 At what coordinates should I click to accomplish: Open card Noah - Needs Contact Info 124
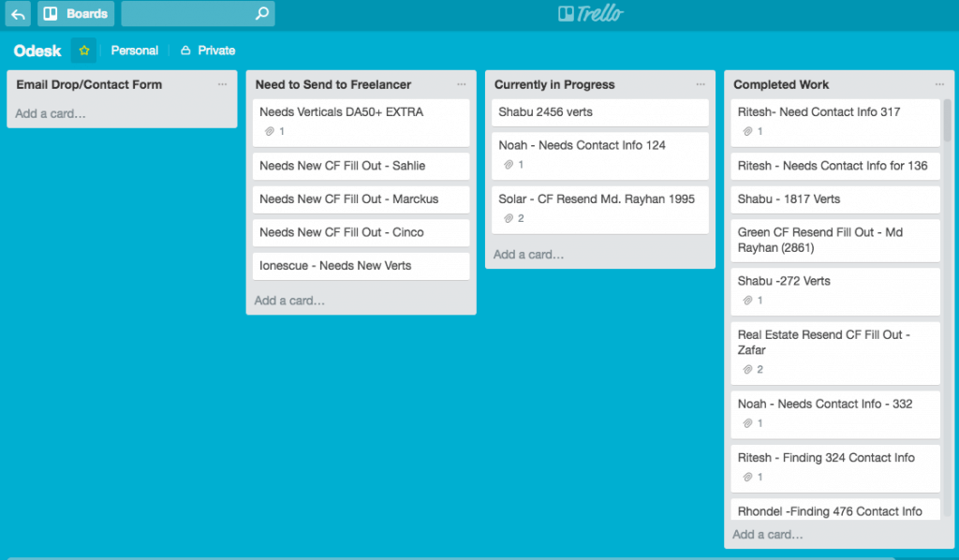[600, 155]
